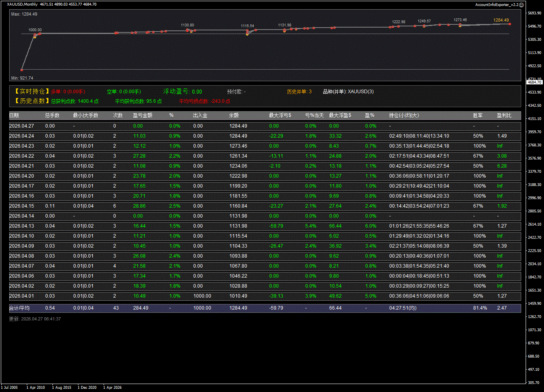544x392 pixels.
Task: Click the 【历史点数】 section heading
Action: click(30, 101)
